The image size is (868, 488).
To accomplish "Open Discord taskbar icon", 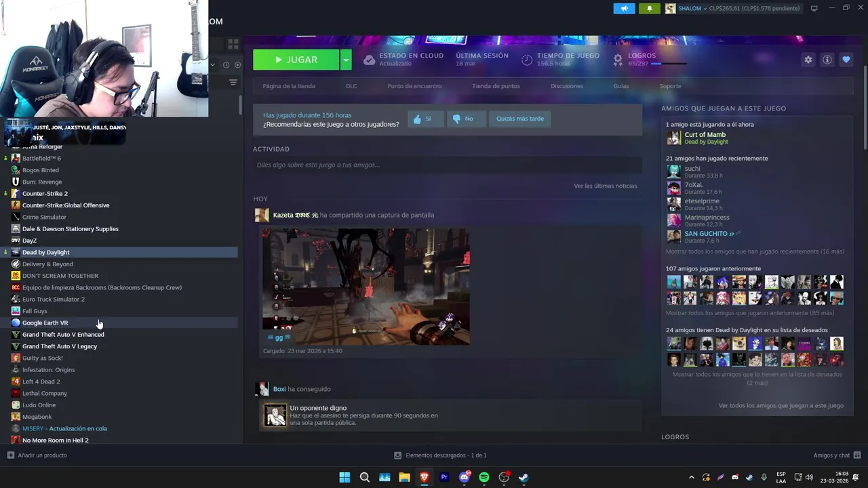I will [x=465, y=477].
